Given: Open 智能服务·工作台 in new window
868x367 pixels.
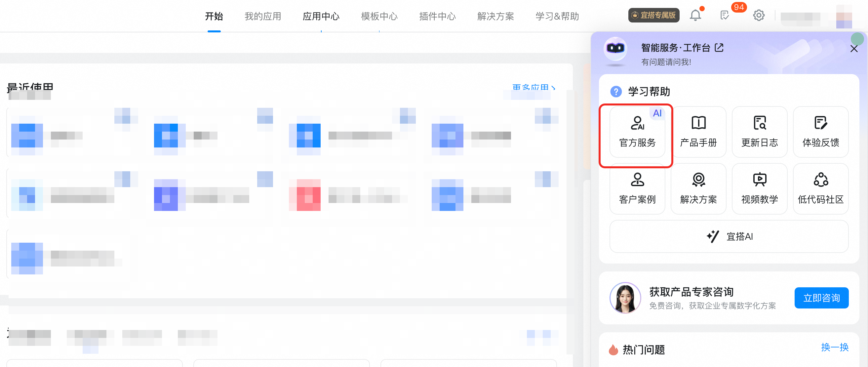Looking at the screenshot, I should click(719, 48).
